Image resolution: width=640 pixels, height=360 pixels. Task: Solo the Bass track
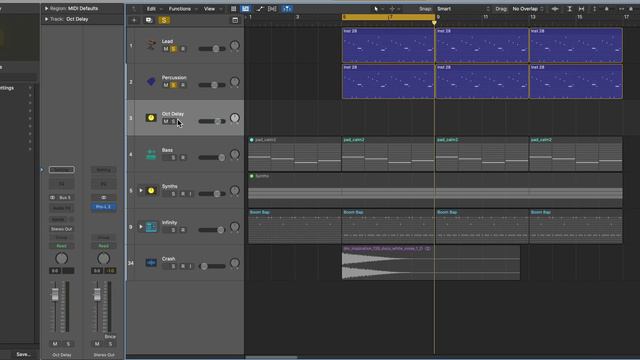click(173, 158)
